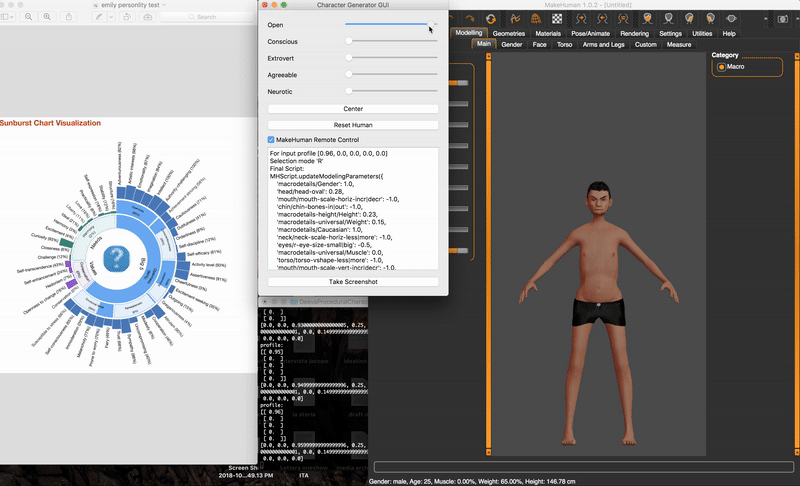The height and width of the screenshot is (486, 800).
Task: Click the symmetry left-pointing arrow head icon
Action: (603, 19)
